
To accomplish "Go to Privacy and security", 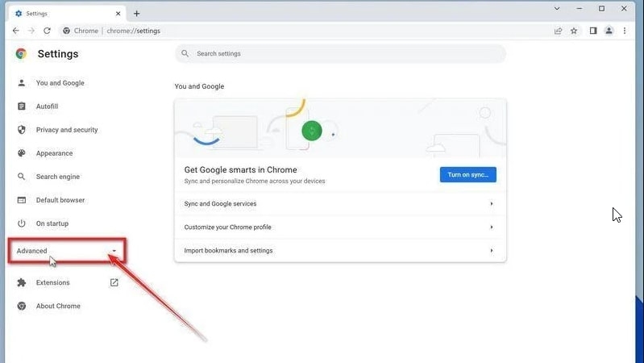I will [x=68, y=130].
